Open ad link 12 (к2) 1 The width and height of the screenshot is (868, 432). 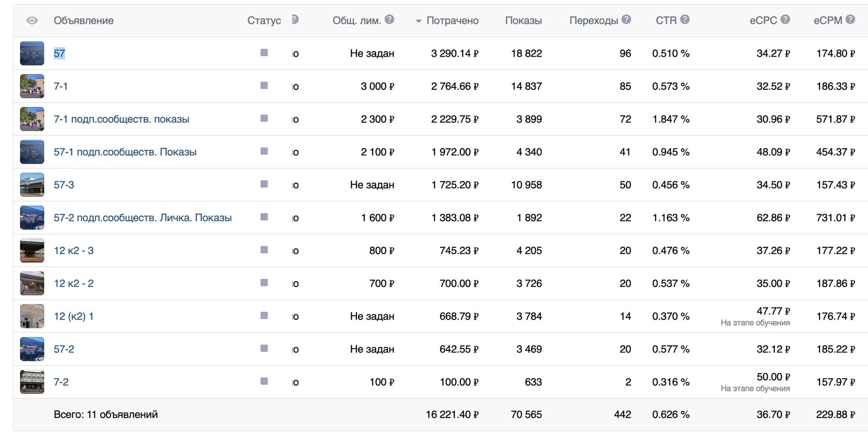pyautogui.click(x=74, y=316)
